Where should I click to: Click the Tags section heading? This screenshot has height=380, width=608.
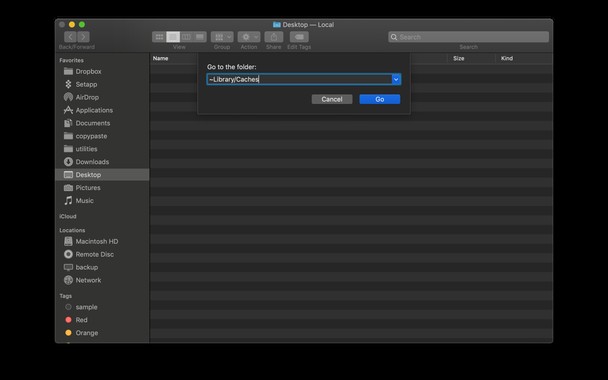66,296
